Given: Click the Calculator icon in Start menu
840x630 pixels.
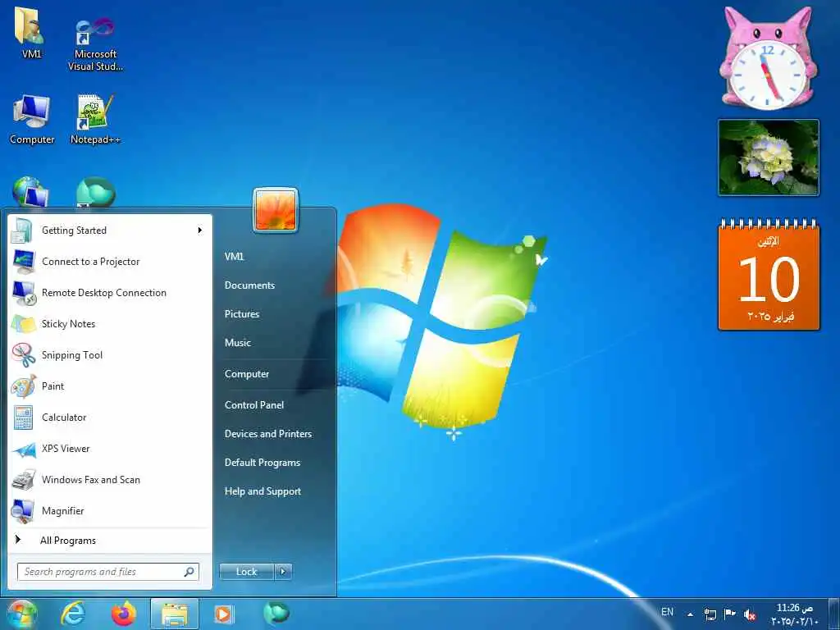Looking at the screenshot, I should [23, 418].
